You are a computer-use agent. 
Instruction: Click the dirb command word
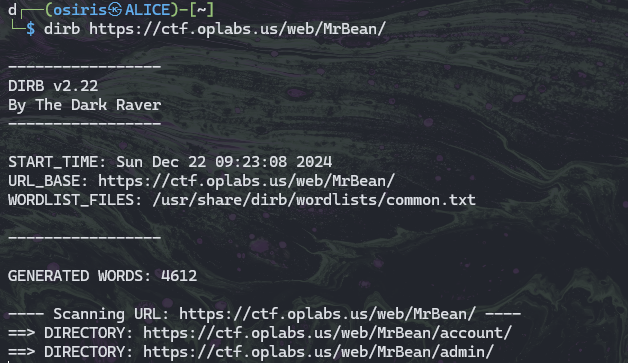[62, 29]
